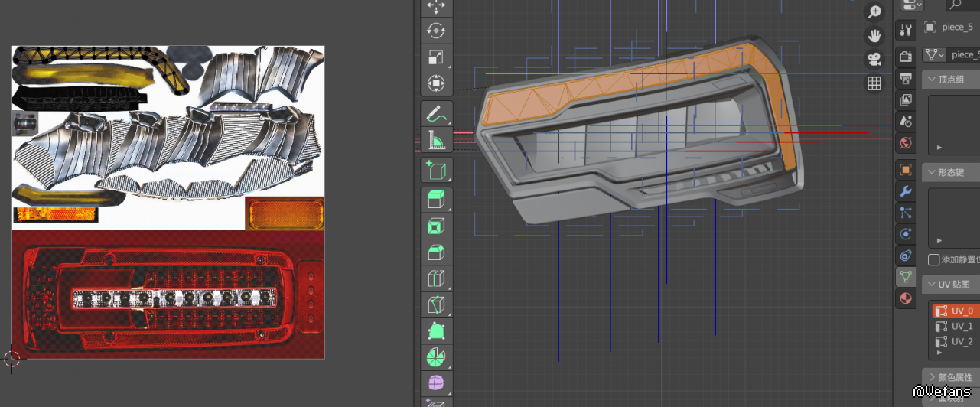Viewport: 980px width, 407px height.
Task: Select the Loop Cut tool
Action: pos(436,278)
